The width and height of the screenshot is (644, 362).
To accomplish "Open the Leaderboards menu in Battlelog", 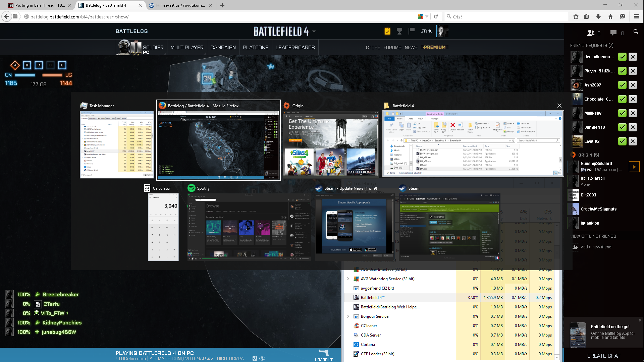I will pyautogui.click(x=295, y=48).
